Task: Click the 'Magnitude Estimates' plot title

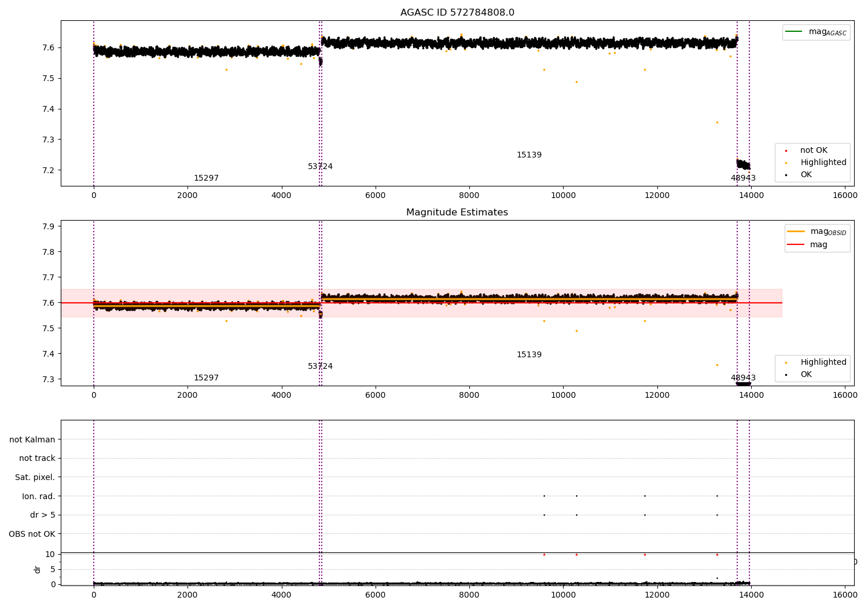Action: click(x=457, y=213)
